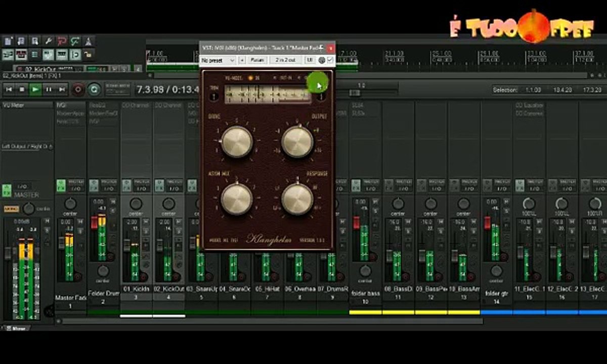Select the folder gtr track name
607x364 pixels.
point(496,293)
